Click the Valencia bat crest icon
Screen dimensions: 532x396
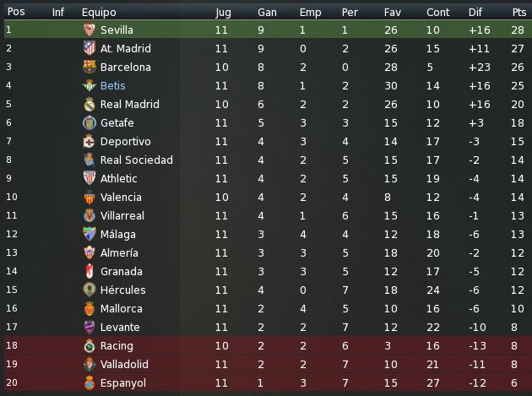click(x=90, y=197)
